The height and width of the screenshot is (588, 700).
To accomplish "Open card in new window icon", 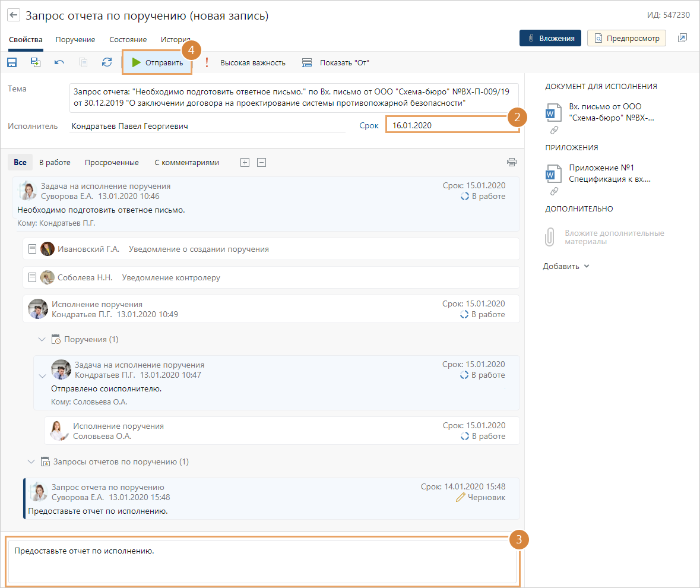I will (682, 38).
